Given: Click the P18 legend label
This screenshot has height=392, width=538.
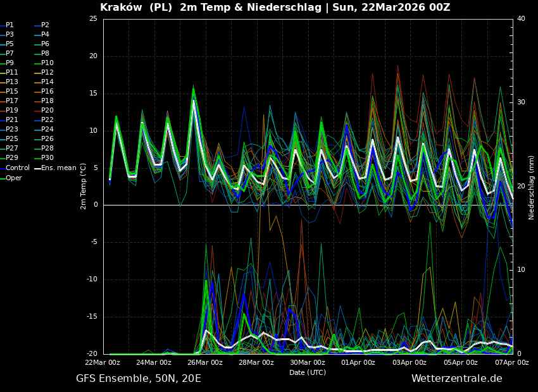Looking at the screenshot, I should 44,101.
